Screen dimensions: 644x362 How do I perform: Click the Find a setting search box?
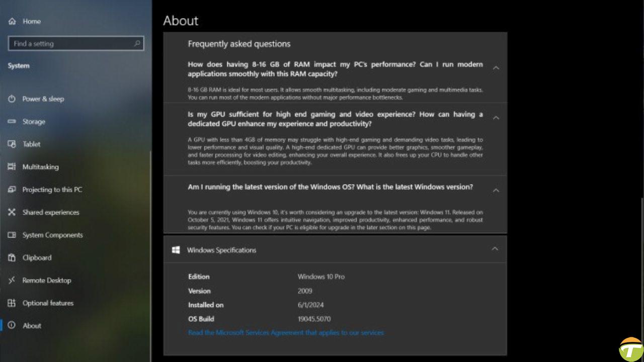click(x=76, y=44)
